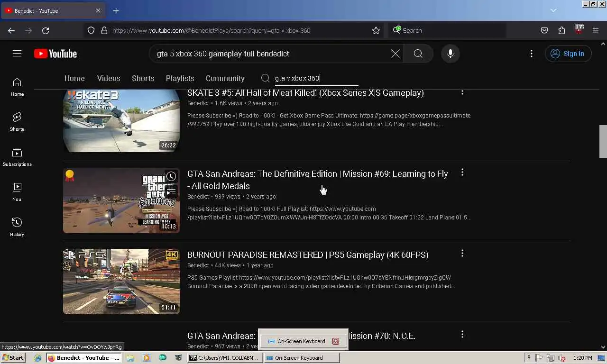Open Subscriptions in the left sidebar

click(x=17, y=157)
